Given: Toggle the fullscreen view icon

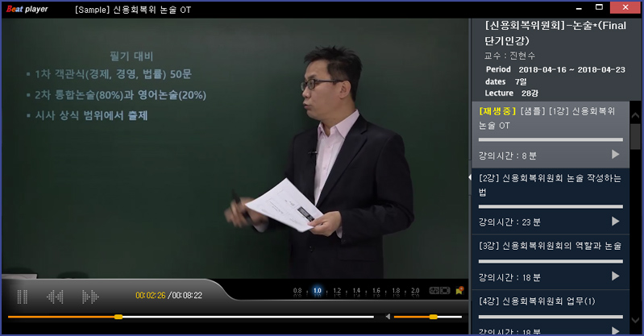Looking at the screenshot, I should (446, 290).
